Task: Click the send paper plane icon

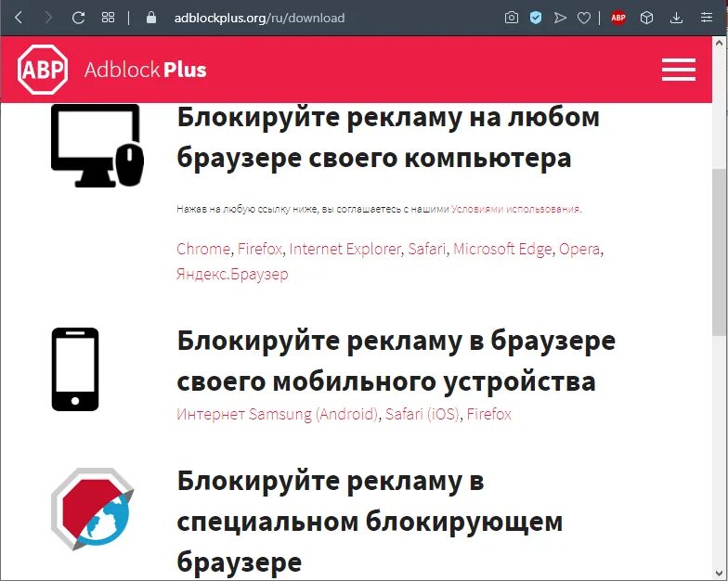Action: [x=561, y=18]
